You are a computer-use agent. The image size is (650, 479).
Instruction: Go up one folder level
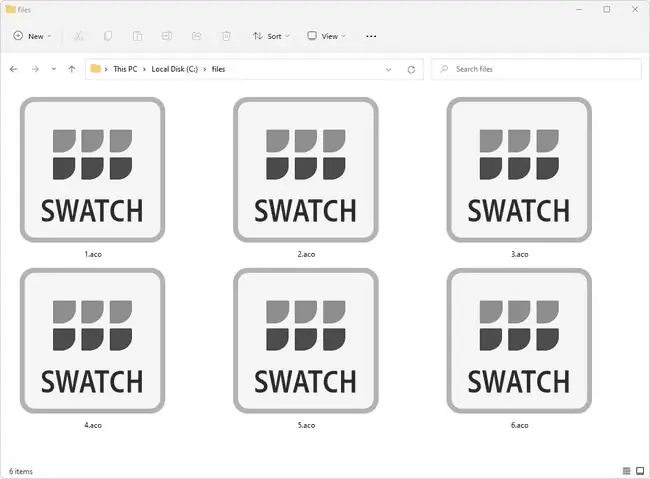click(x=72, y=69)
